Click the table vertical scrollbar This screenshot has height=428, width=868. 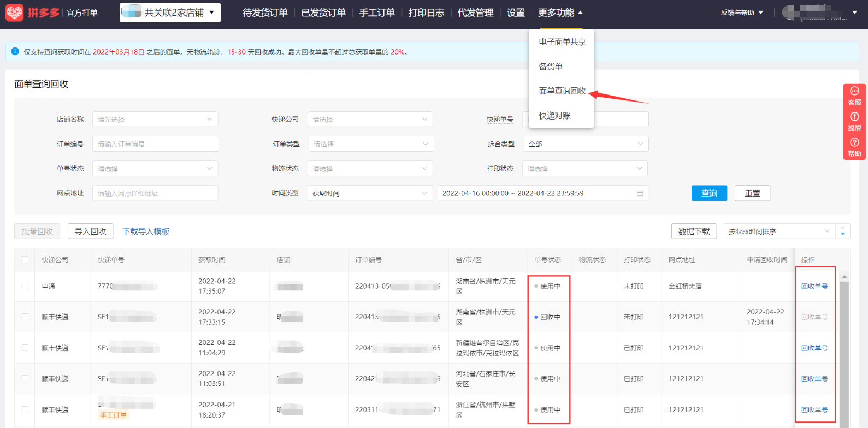tap(844, 349)
